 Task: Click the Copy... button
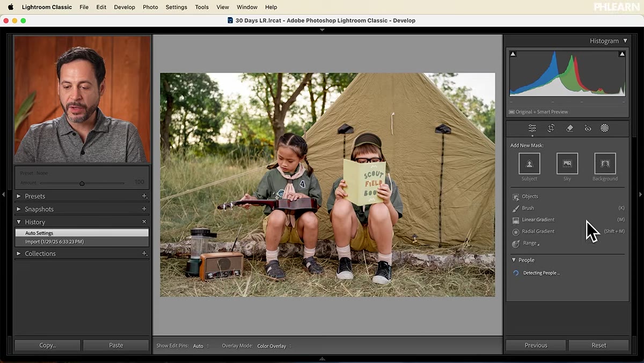(47, 345)
